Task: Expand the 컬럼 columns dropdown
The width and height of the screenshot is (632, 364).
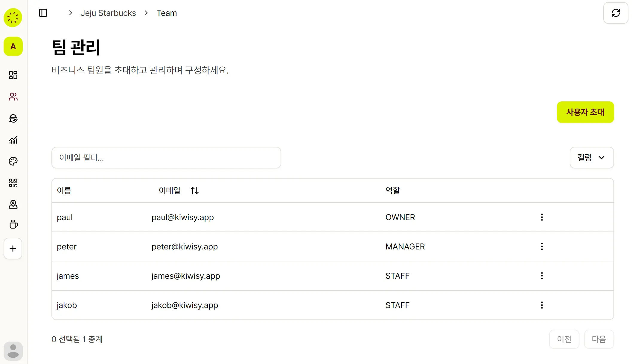Action: [x=592, y=158]
